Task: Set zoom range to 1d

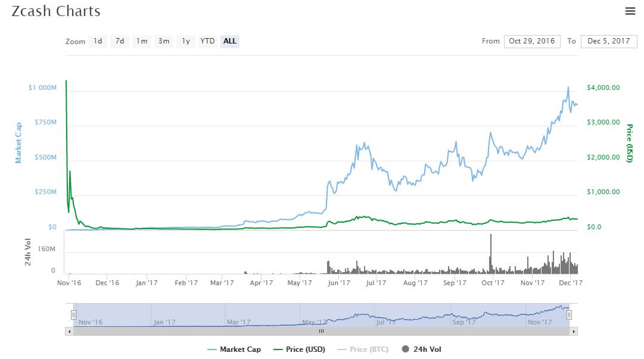Action: [98, 41]
